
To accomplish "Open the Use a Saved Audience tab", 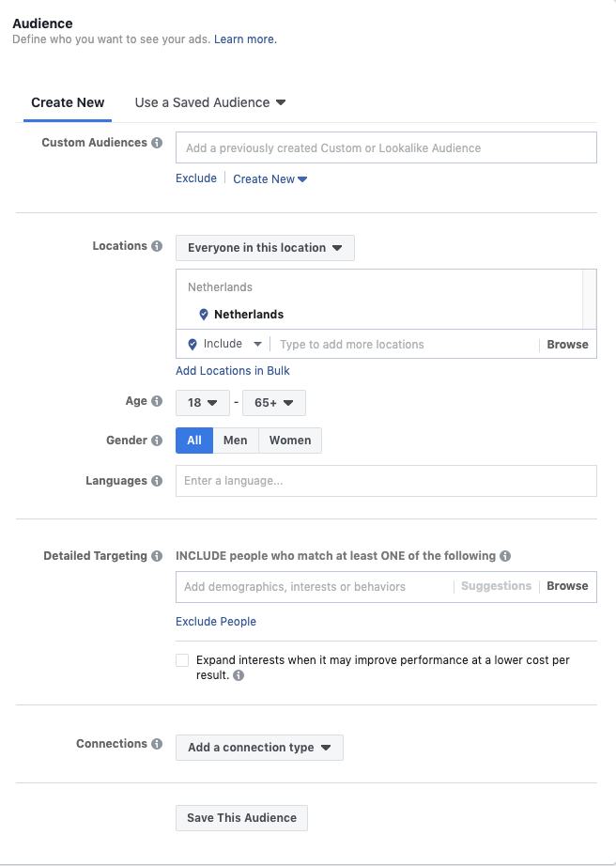I will 204,102.
